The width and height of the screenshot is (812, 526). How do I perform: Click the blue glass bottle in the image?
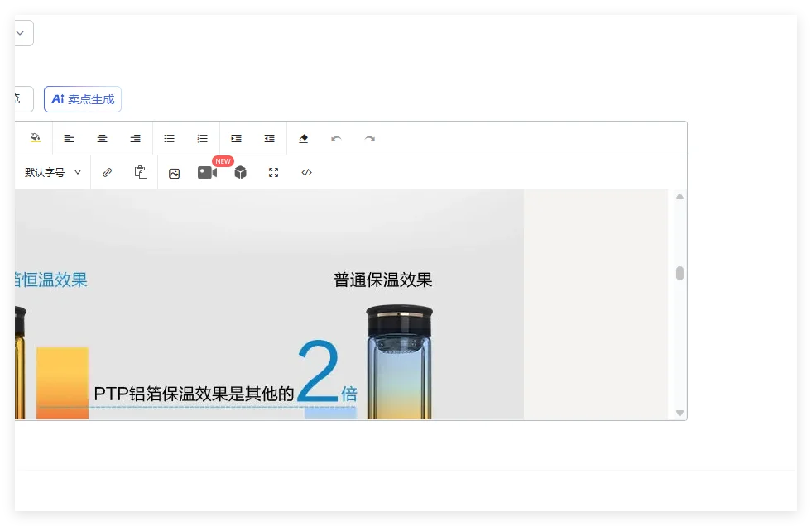[x=399, y=361]
